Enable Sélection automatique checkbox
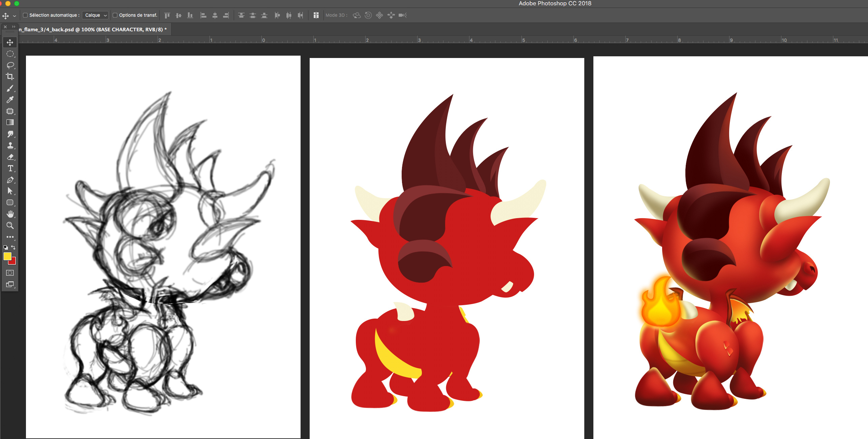Image resolution: width=868 pixels, height=439 pixels. [x=25, y=15]
